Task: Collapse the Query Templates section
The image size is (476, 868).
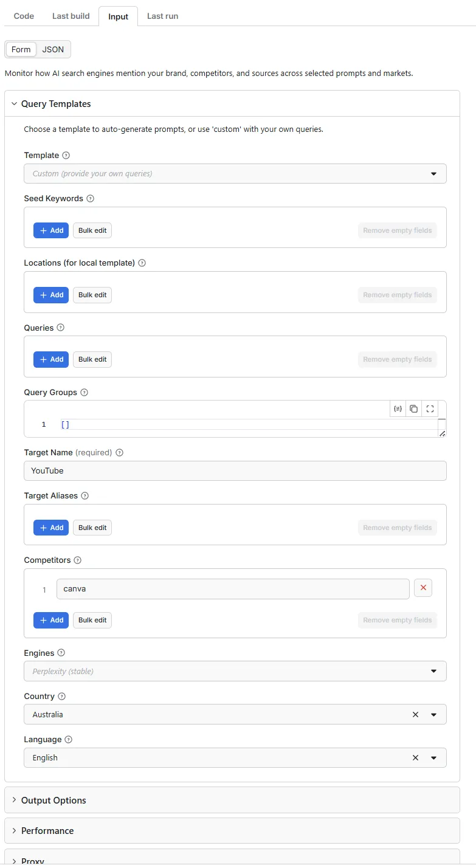Action: [14, 103]
